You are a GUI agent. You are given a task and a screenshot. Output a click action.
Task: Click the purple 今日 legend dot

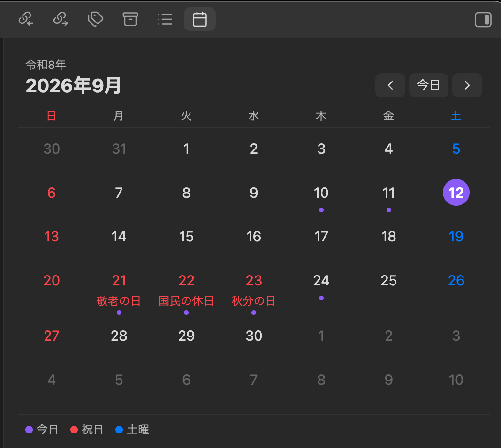pyautogui.click(x=29, y=430)
